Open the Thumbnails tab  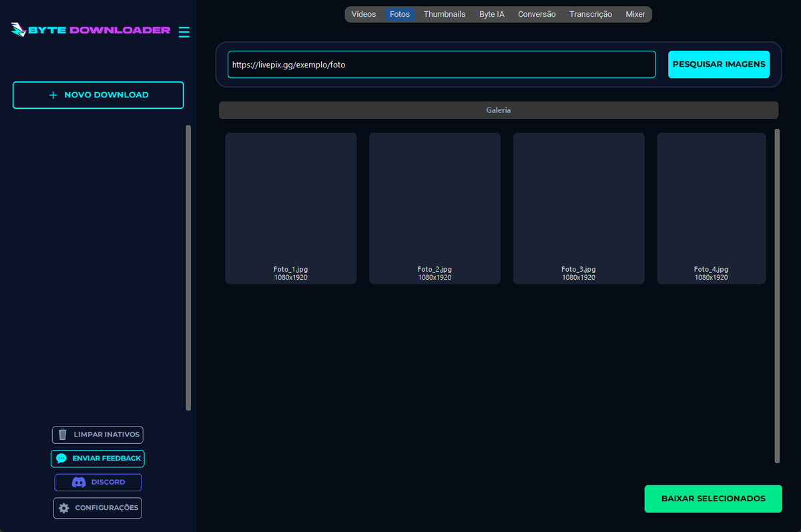(x=445, y=14)
